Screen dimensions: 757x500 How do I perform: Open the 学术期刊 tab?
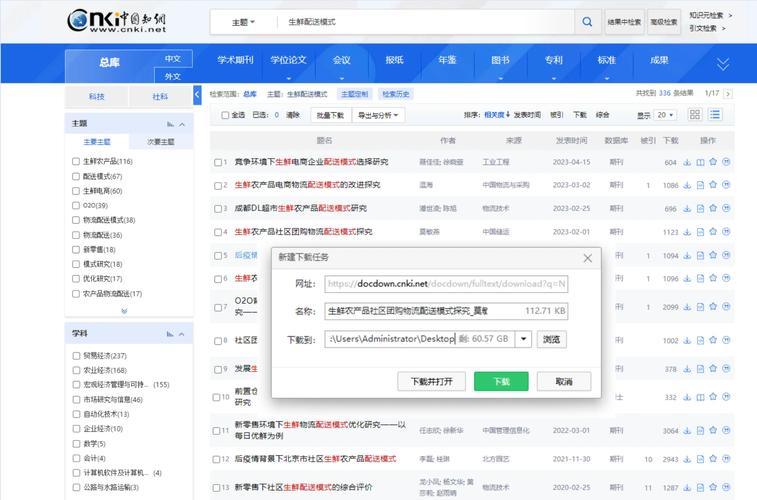click(x=235, y=60)
